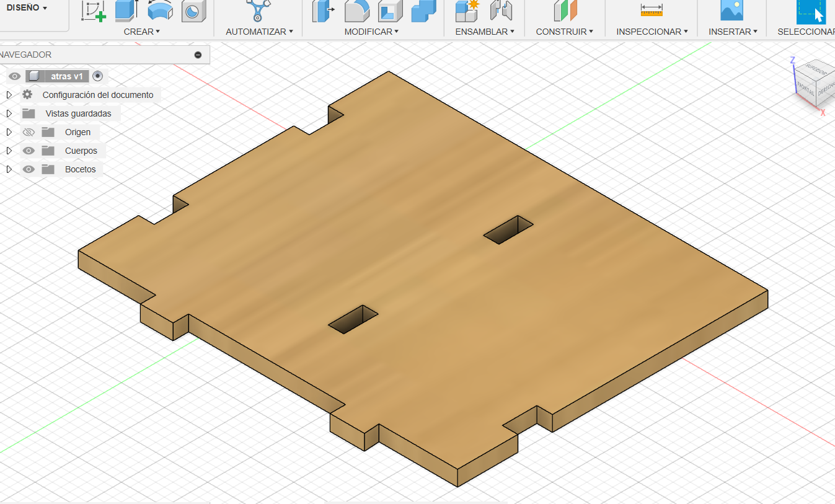
Task: Show the hidden Origen folder
Action: pyautogui.click(x=29, y=132)
